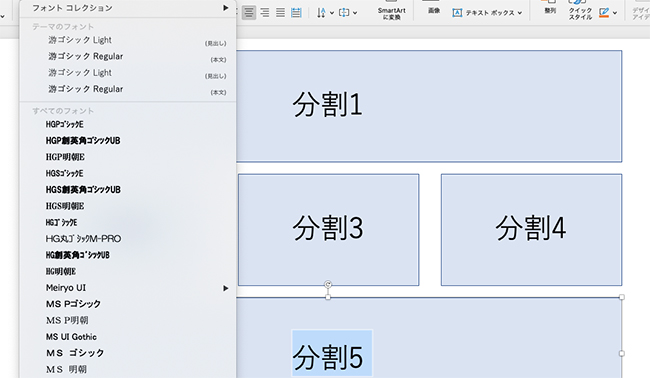Screen dimensions: 650x378
Task: Open text direction dropdown arrow
Action: 332,13
